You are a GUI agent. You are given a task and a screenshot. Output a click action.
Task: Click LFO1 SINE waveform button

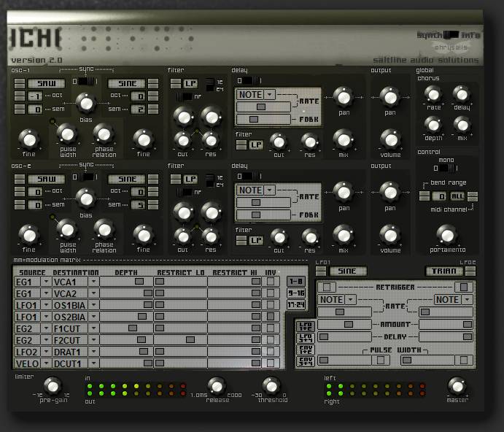pyautogui.click(x=347, y=271)
